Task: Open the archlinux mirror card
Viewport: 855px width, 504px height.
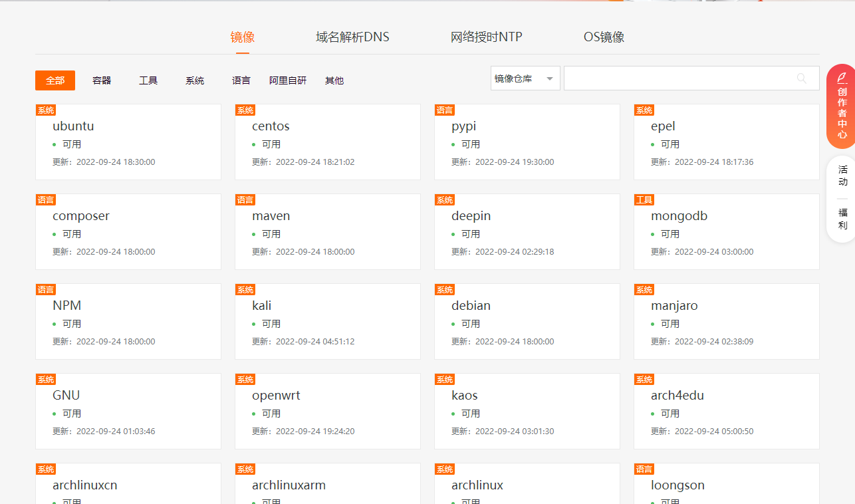Action: click(527, 483)
